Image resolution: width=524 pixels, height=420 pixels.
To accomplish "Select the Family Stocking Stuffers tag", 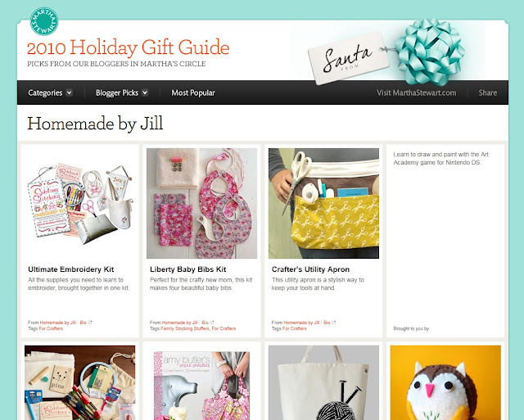I will [x=185, y=329].
